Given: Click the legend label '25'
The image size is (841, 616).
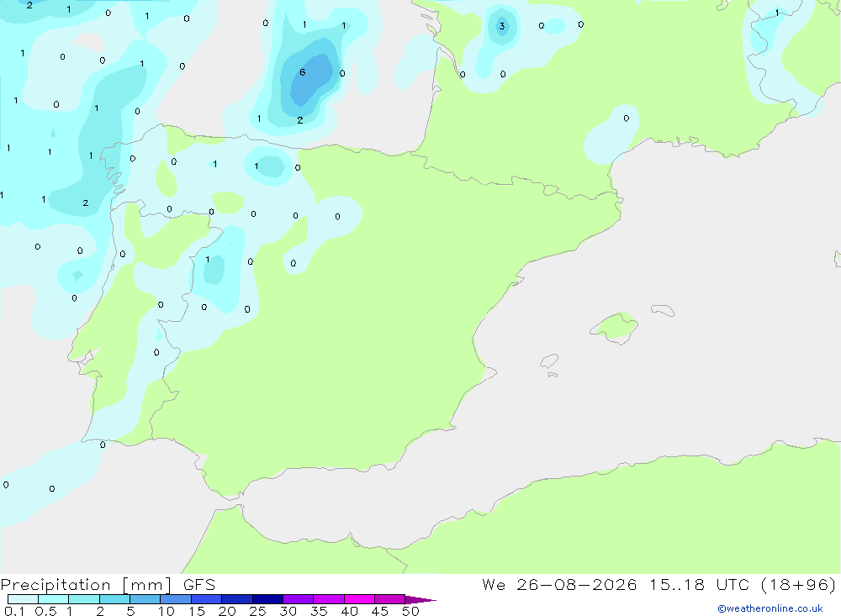Looking at the screenshot, I should click(258, 611).
